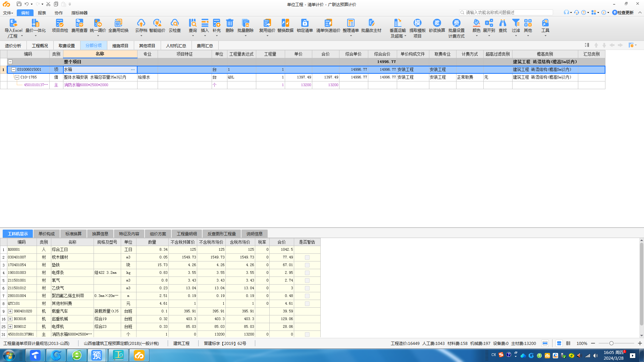Image resolution: width=644 pixels, height=362 pixels.
Task: Toggle 是否暂估 checkbox for 垫铁 row
Action: click(307, 265)
